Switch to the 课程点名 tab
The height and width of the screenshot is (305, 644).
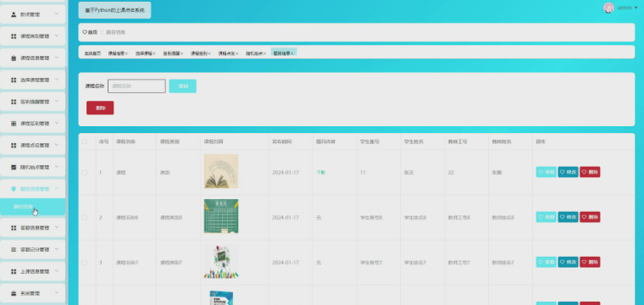click(x=226, y=53)
